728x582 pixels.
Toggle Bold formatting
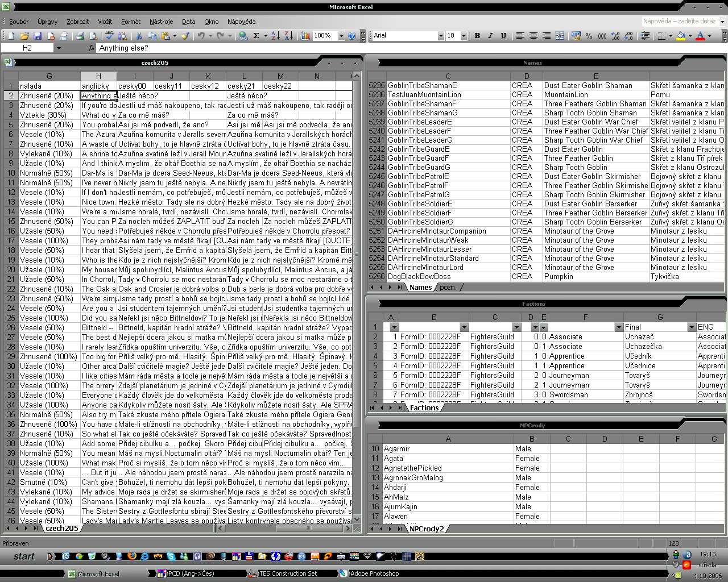477,36
